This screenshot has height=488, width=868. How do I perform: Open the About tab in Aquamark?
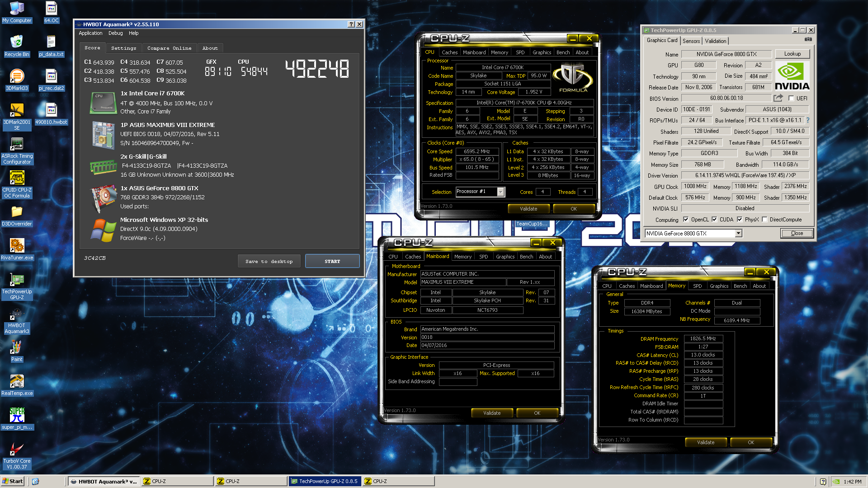click(x=210, y=48)
